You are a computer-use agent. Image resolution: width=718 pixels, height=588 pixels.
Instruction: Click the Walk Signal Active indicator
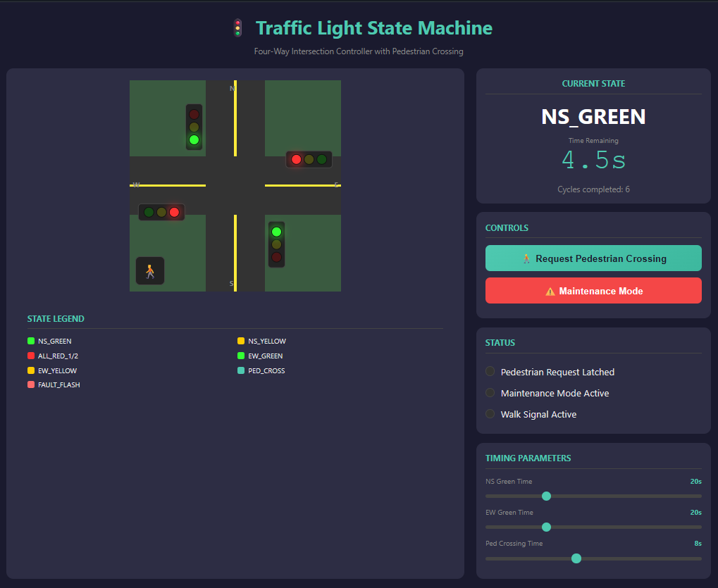490,413
